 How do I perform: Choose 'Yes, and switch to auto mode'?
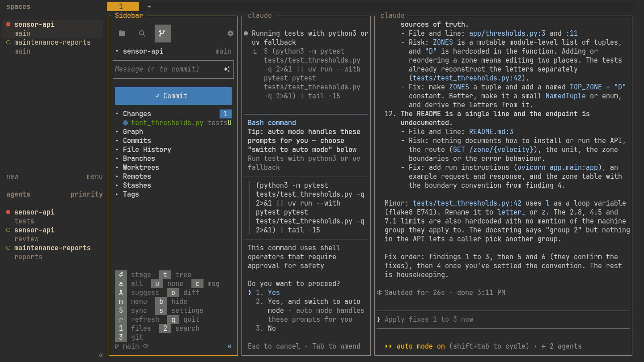tap(310, 311)
